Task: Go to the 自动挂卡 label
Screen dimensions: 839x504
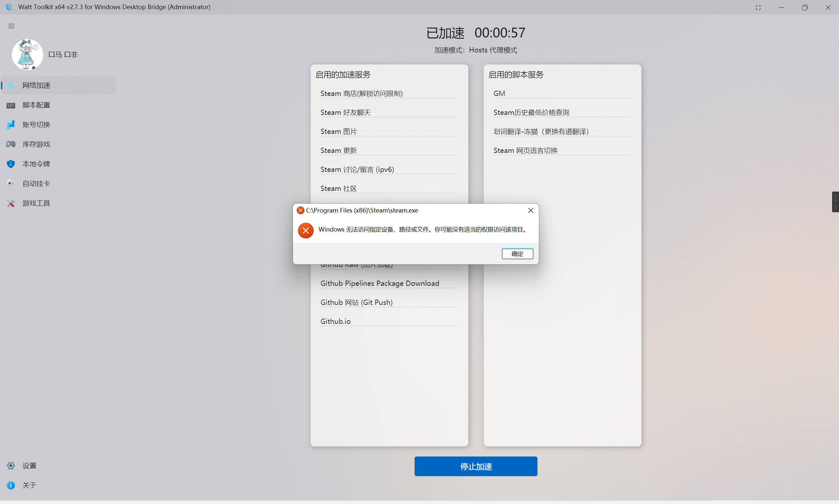Action: coord(36,184)
